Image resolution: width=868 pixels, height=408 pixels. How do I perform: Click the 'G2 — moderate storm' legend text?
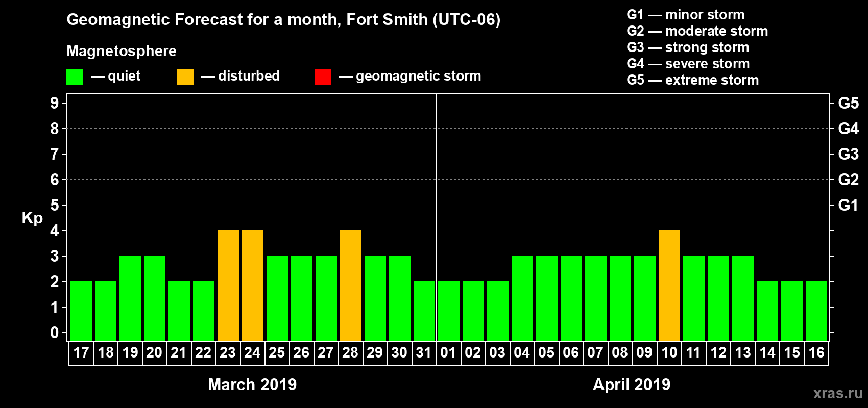pyautogui.click(x=697, y=31)
